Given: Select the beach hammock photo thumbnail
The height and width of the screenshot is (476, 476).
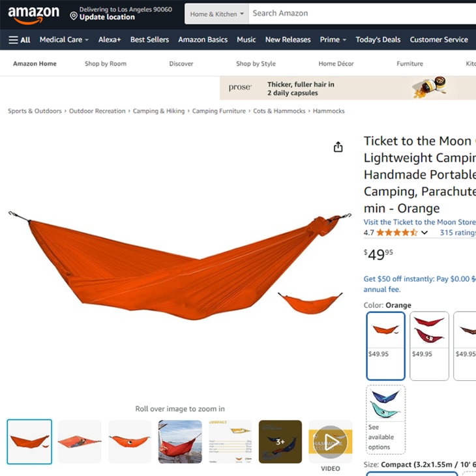Looking at the screenshot, I should click(180, 441).
